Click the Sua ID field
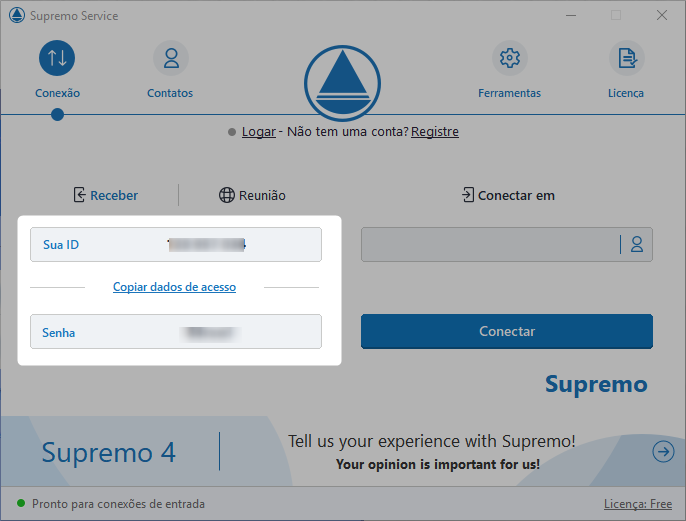686x521 pixels. (x=176, y=244)
